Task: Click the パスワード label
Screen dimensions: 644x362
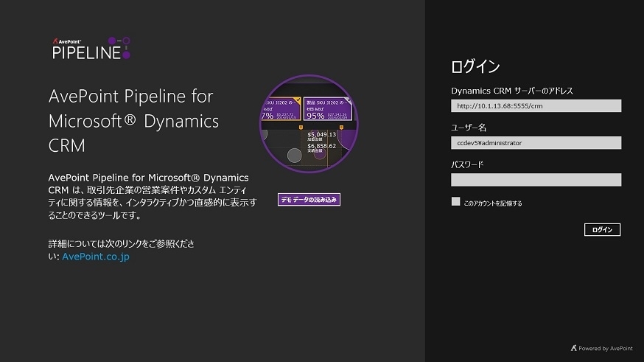Action: (x=467, y=164)
